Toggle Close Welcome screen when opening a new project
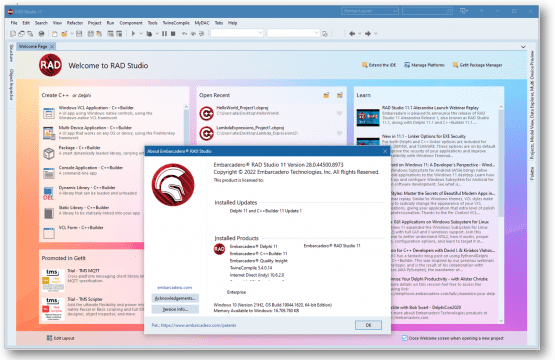555x360 pixels. (x=405, y=338)
